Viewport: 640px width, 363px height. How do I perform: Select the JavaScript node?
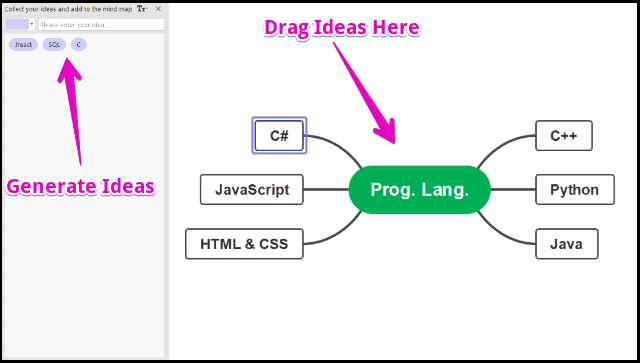(252, 189)
